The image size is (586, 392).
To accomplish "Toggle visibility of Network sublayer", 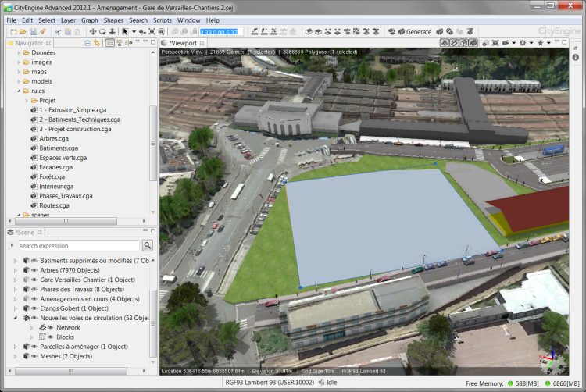I will (x=50, y=327).
